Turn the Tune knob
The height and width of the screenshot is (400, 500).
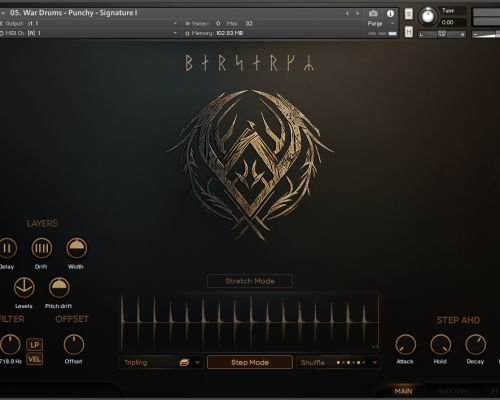click(x=428, y=16)
